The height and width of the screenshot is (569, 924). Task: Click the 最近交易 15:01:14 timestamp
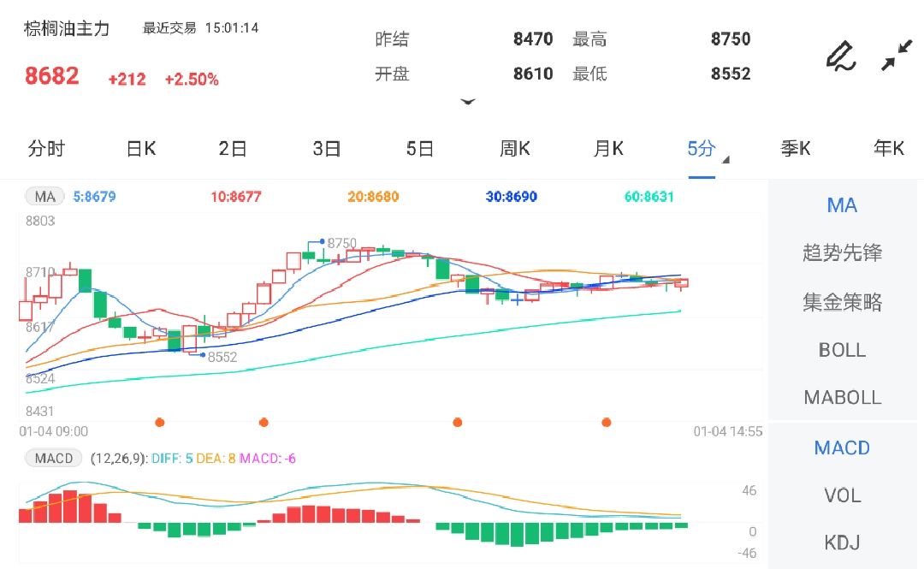(x=200, y=27)
